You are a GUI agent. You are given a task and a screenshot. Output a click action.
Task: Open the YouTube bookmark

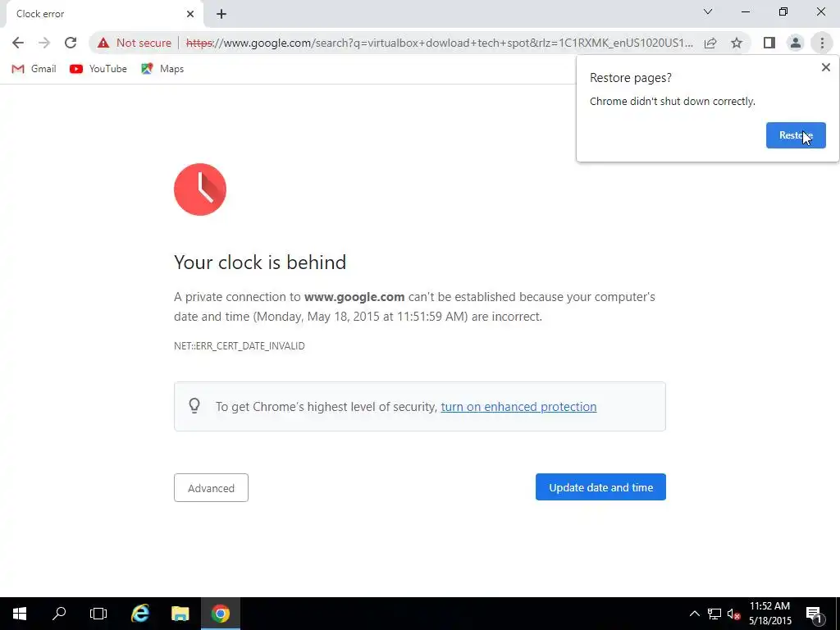[98, 69]
